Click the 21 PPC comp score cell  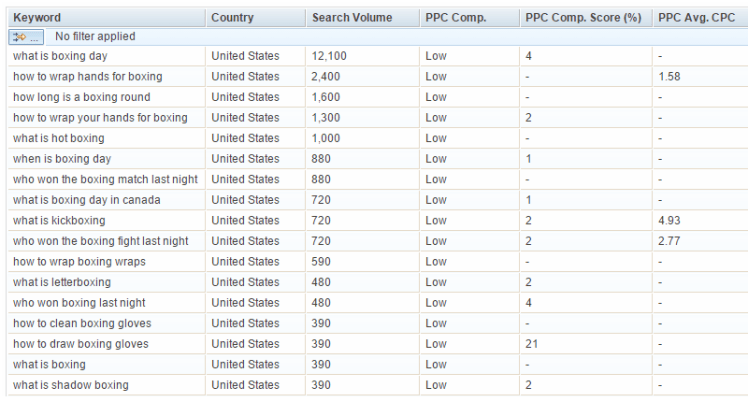(x=532, y=344)
